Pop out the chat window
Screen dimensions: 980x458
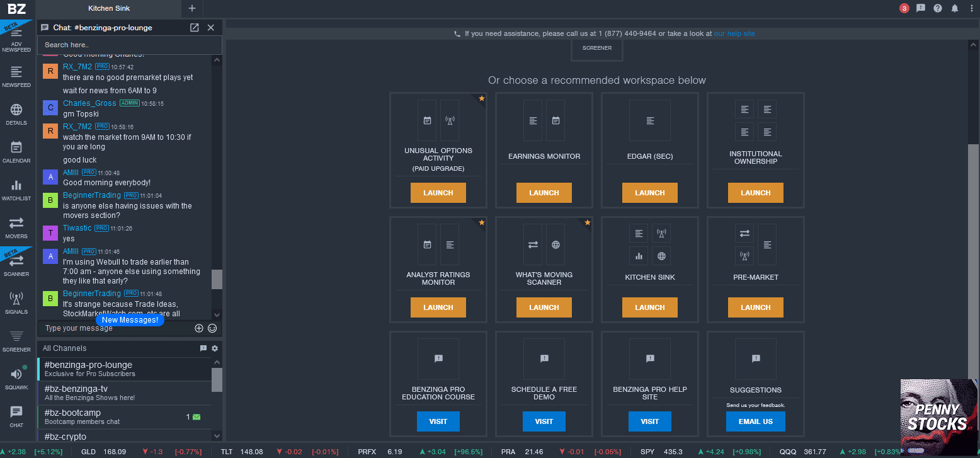[x=195, y=28]
